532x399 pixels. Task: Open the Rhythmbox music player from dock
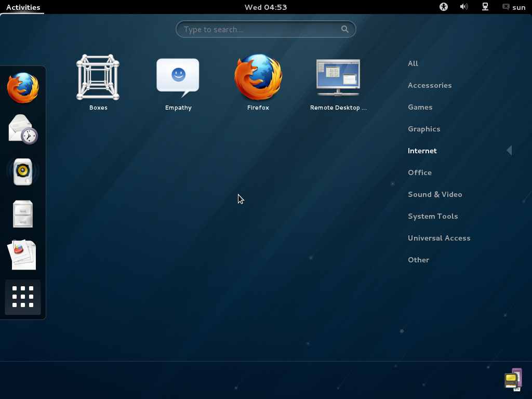pyautogui.click(x=22, y=171)
